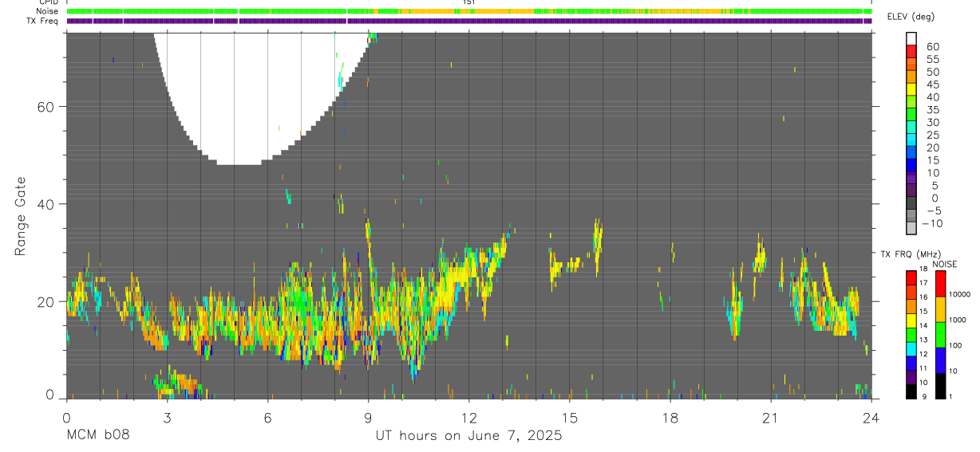This screenshot has height=452, width=980.
Task: Click the '60' tick on Range Gate axis
Action: [x=45, y=107]
